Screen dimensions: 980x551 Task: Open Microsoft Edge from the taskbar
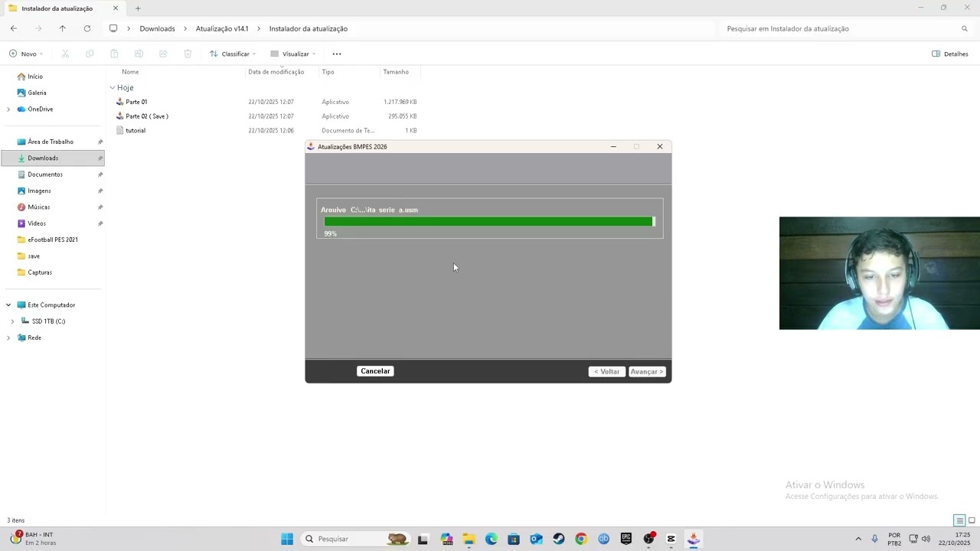click(492, 540)
